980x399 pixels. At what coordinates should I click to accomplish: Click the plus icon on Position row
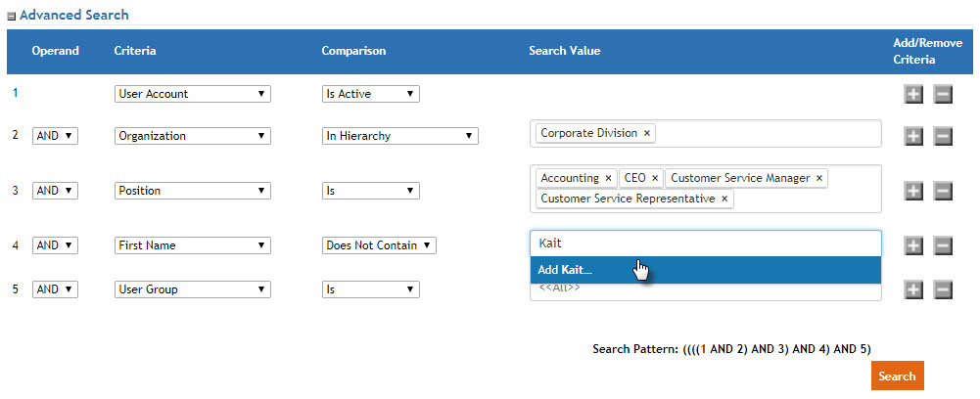click(x=912, y=191)
